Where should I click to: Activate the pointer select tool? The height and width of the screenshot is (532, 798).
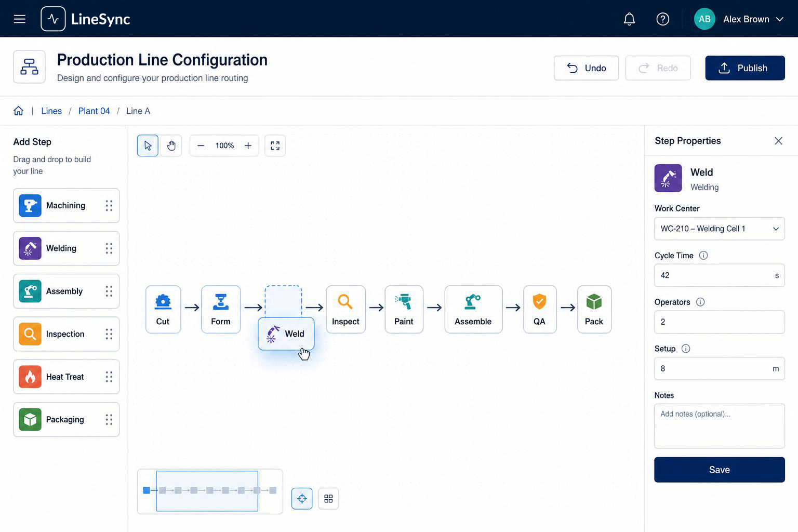148,145
